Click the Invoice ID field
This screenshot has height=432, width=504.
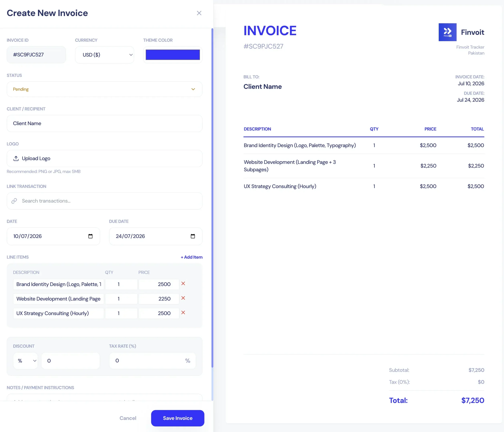click(36, 55)
